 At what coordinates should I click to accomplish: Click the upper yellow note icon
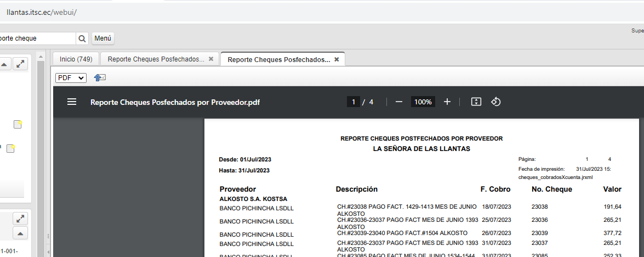click(18, 124)
